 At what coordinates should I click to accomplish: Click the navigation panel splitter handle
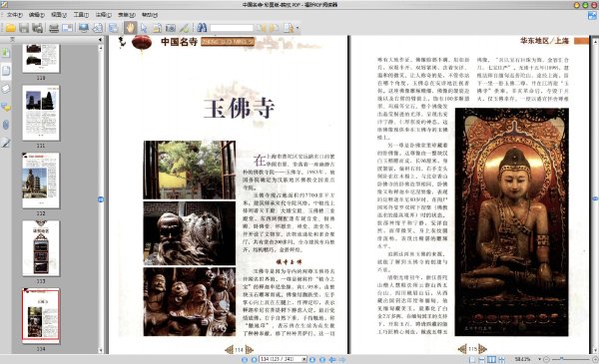tap(101, 199)
